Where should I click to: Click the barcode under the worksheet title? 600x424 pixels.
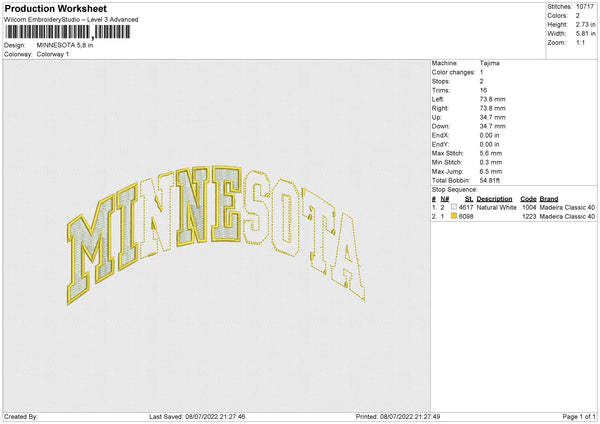tap(68, 32)
